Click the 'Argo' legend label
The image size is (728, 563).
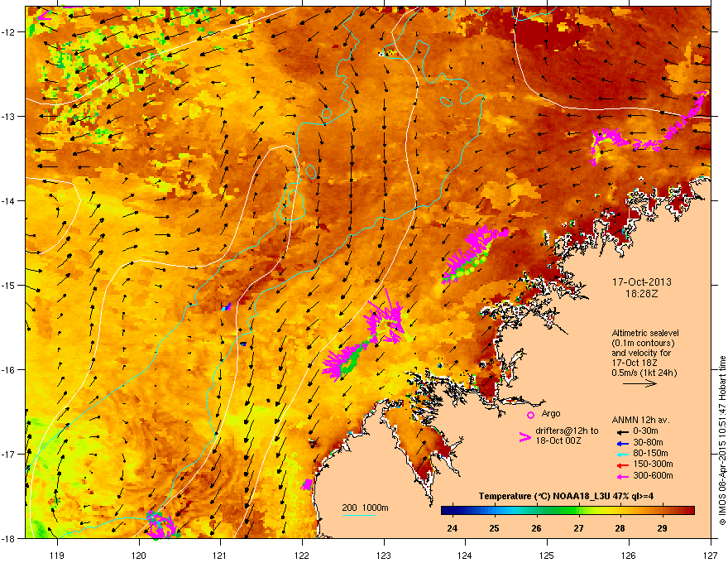point(551,413)
